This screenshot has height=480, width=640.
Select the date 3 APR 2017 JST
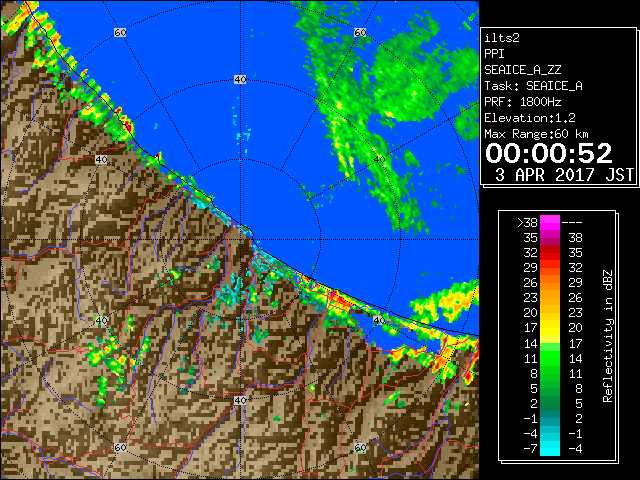pyautogui.click(x=564, y=175)
